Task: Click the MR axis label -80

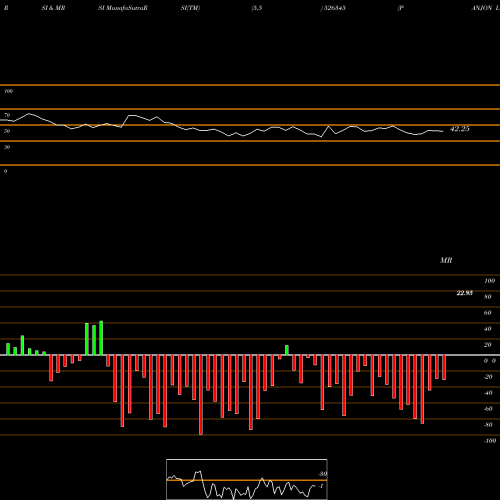Action: point(488,425)
